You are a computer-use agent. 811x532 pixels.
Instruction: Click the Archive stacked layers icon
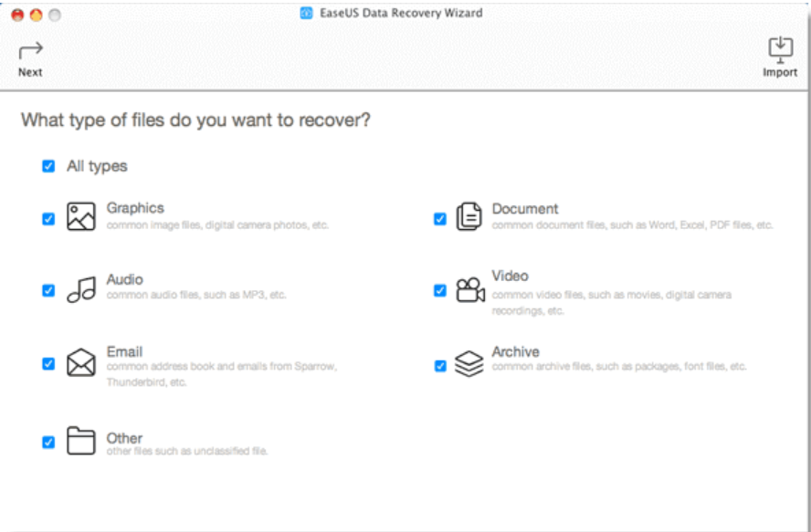click(x=469, y=363)
